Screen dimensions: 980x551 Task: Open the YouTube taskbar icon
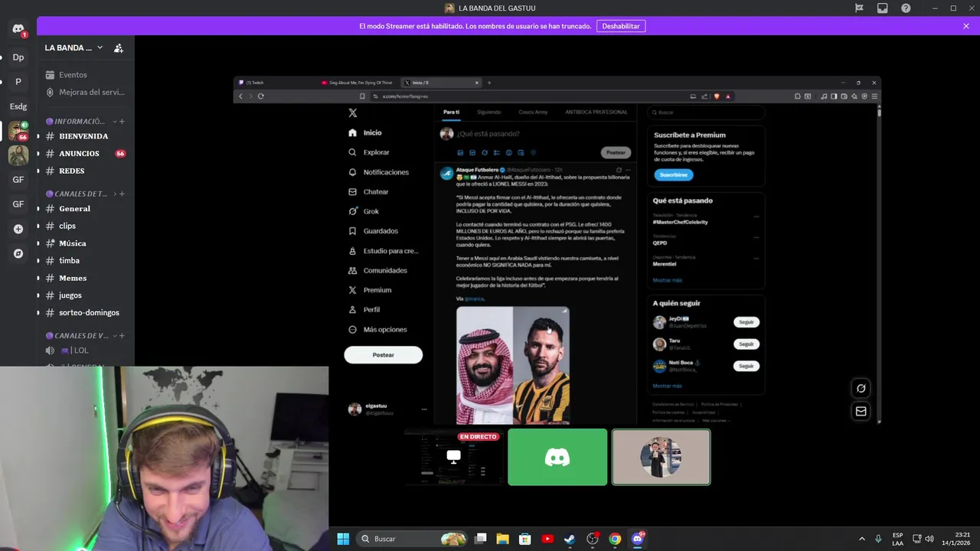tap(547, 539)
